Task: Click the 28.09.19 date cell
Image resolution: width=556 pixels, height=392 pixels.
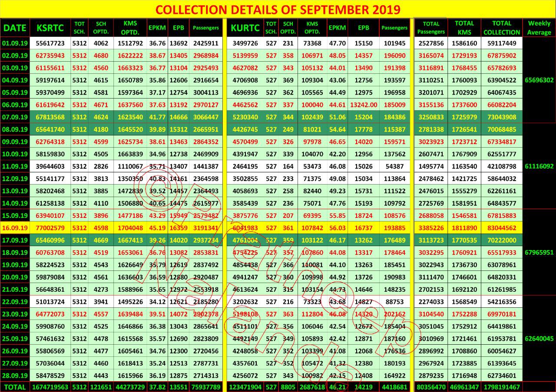Action: (15, 376)
